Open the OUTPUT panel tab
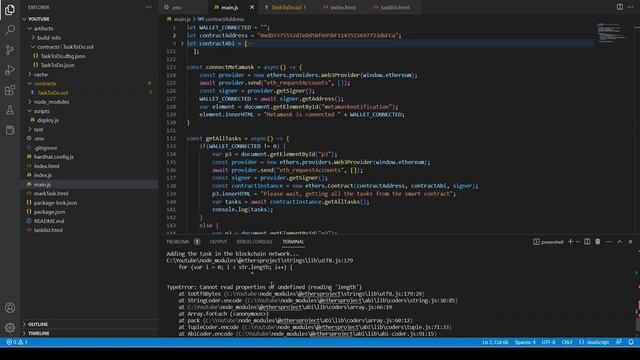The image size is (640, 360). (218, 242)
